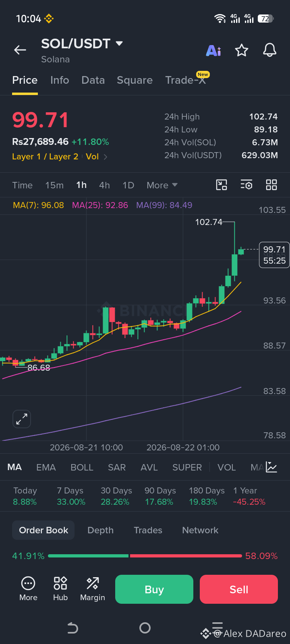The height and width of the screenshot is (644, 290).
Task: Tap the 24h High value 102.74
Action: [263, 117]
